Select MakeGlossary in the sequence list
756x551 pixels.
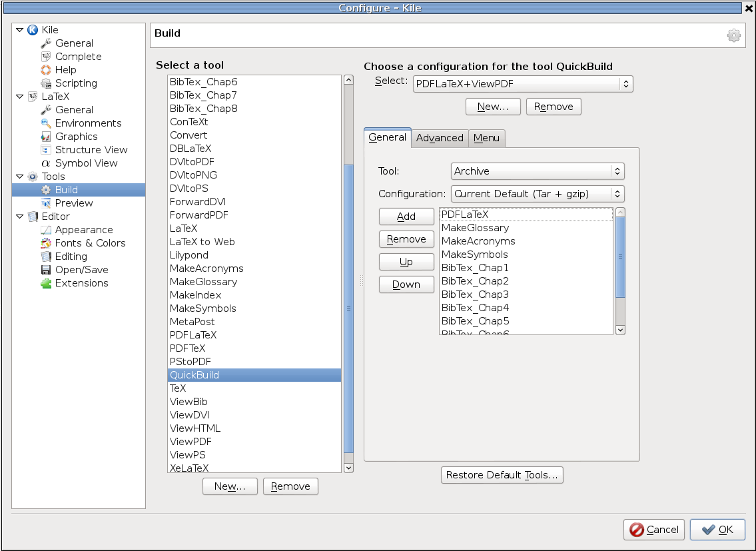[x=526, y=228]
